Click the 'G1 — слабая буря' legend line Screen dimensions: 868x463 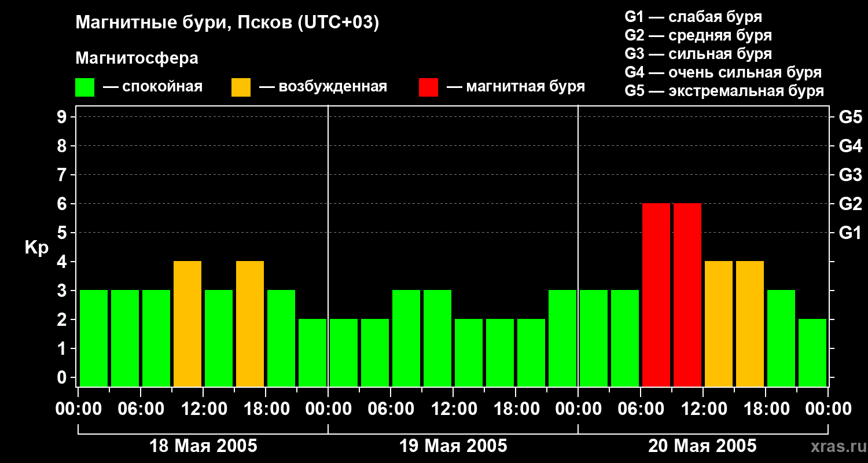point(693,17)
